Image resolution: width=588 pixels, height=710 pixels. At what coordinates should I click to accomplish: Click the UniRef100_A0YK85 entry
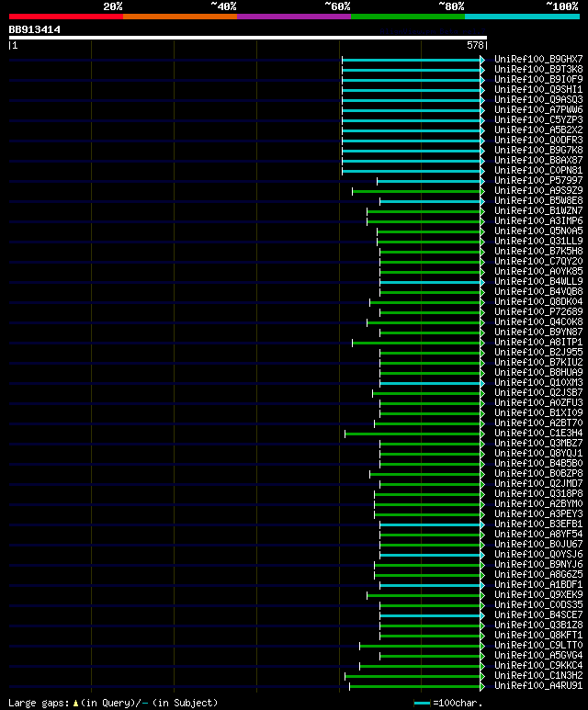pos(538,272)
